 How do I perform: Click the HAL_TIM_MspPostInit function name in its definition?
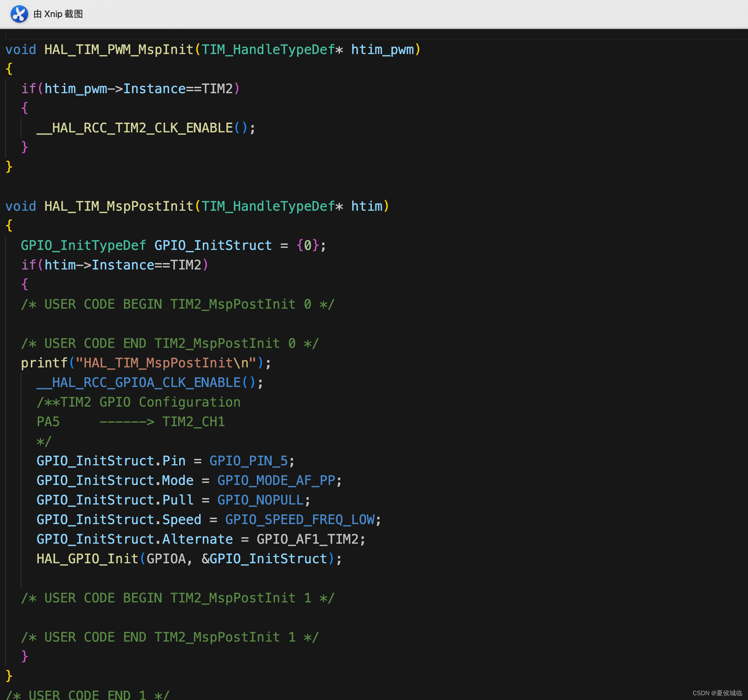(x=119, y=206)
